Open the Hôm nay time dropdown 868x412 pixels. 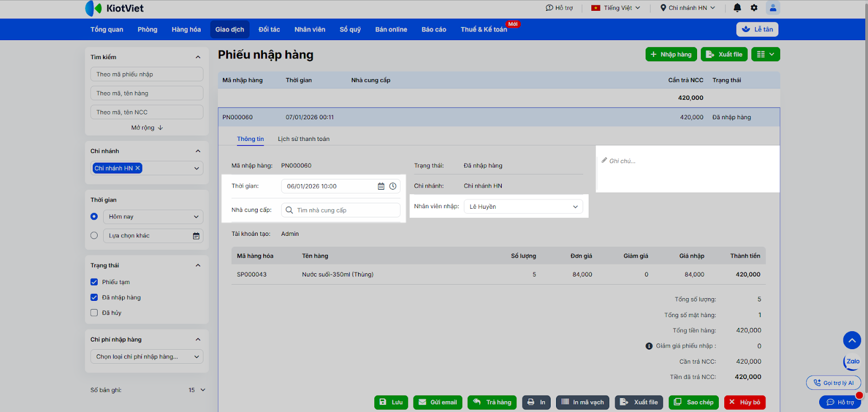click(153, 217)
